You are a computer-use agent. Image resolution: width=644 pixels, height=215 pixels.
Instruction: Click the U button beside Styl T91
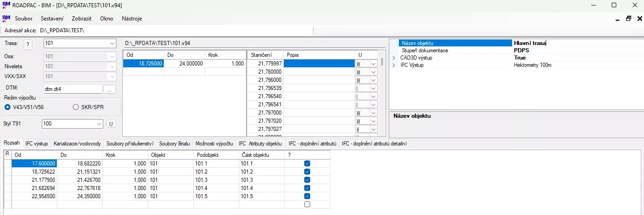coord(111,124)
